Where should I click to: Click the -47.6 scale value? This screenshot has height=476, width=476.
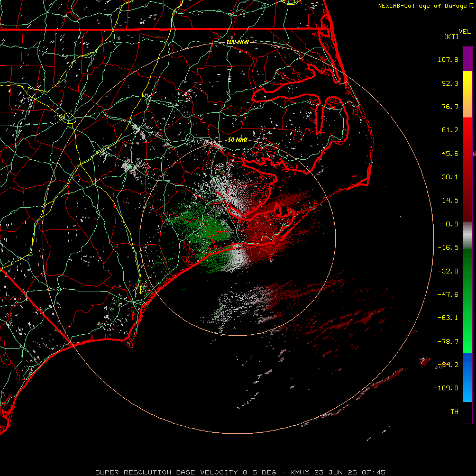click(x=448, y=295)
